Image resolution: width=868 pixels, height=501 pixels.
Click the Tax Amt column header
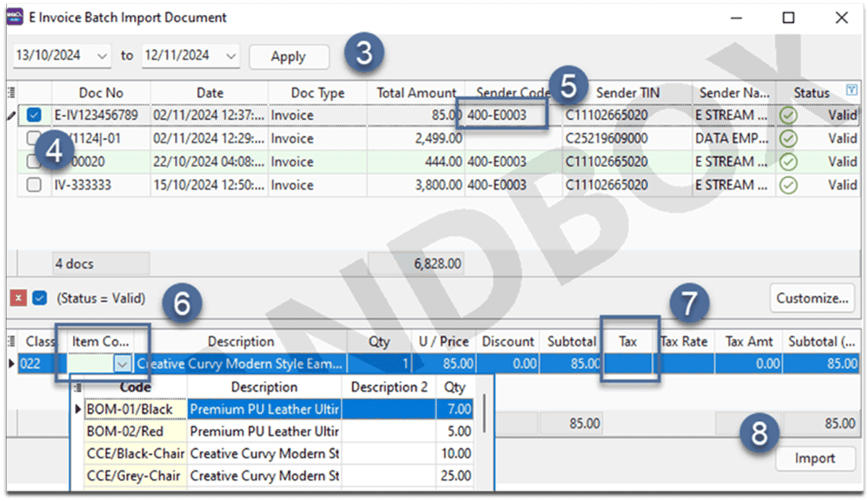click(748, 341)
